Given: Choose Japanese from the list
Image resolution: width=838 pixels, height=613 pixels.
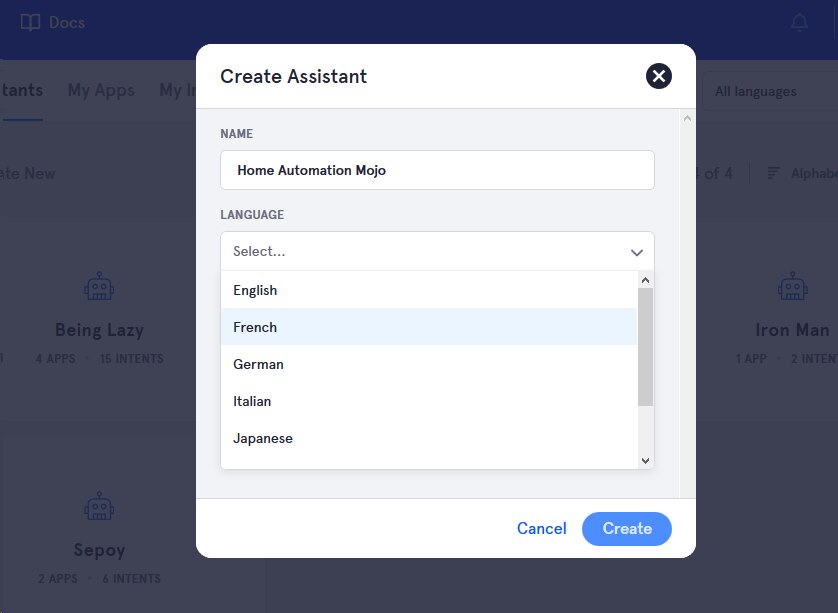Looking at the screenshot, I should coord(263,438).
